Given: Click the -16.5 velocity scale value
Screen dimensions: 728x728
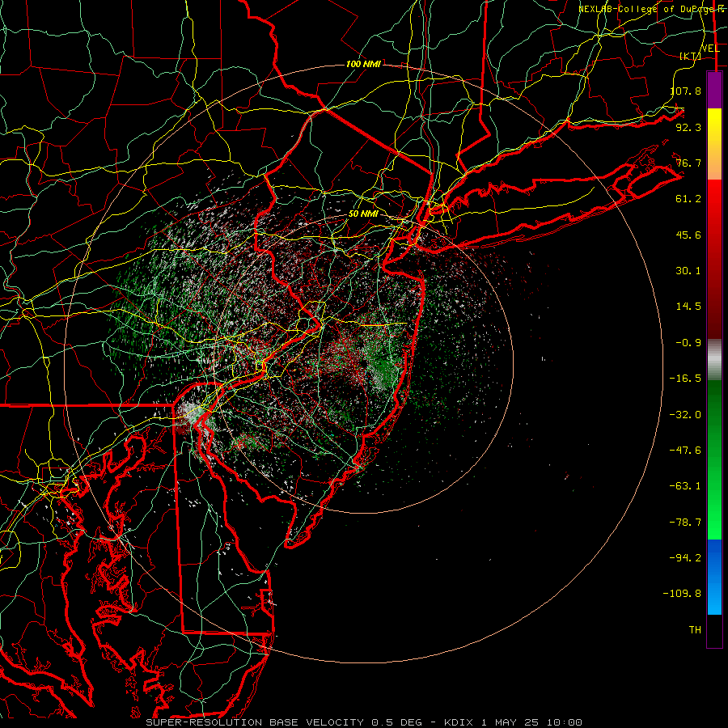Looking at the screenshot, I should [x=685, y=379].
